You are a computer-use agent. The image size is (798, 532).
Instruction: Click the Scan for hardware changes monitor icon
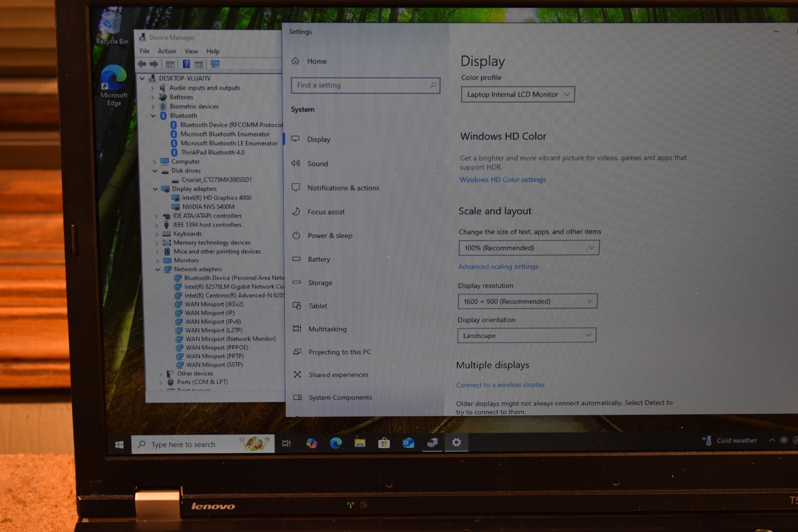(x=215, y=64)
